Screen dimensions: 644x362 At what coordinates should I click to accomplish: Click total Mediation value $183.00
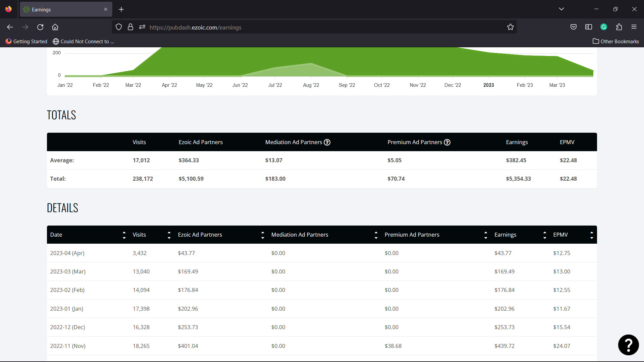275,179
